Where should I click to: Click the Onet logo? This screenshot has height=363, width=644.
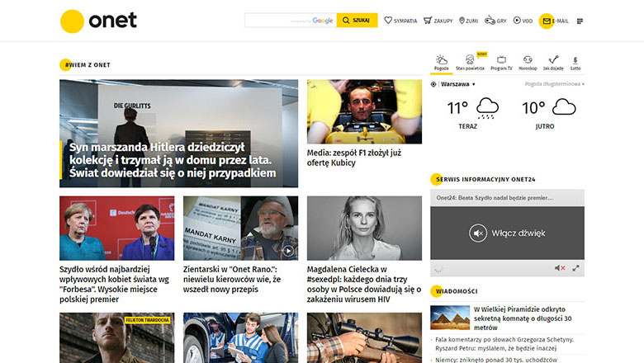tap(98, 21)
